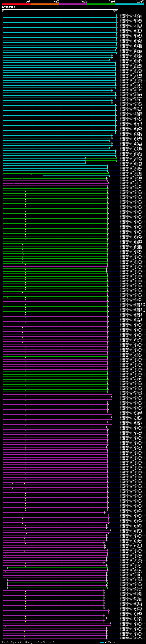Select hit label UniRef100_Q9SAF0
146x644 pixels.
[x=131, y=118]
